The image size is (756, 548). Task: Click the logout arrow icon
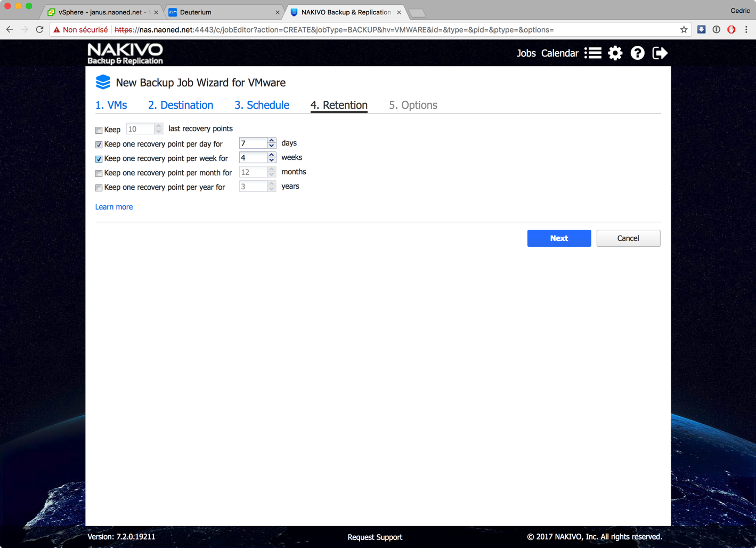pos(660,53)
